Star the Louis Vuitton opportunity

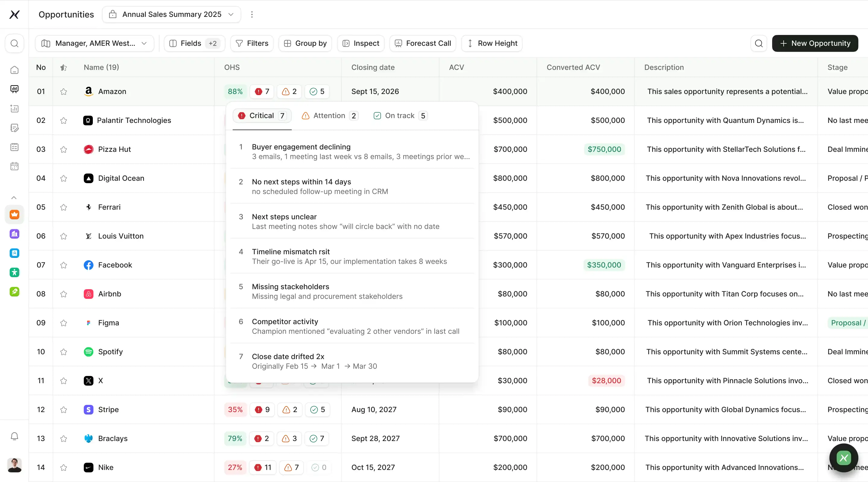click(x=63, y=236)
